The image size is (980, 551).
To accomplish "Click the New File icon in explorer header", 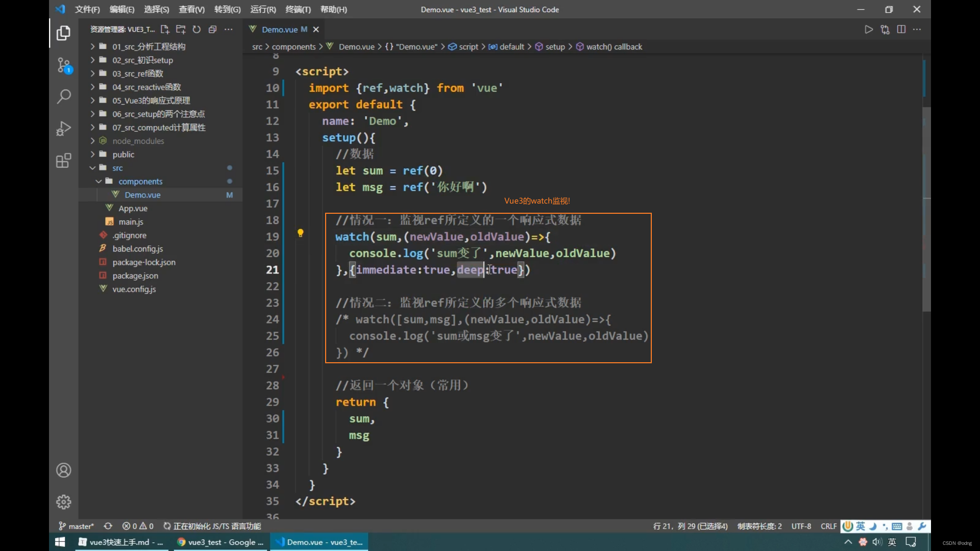I will tap(165, 30).
